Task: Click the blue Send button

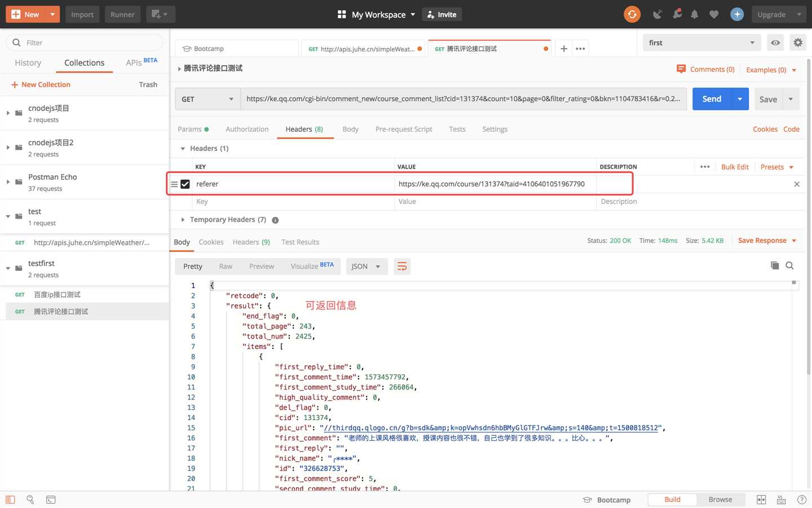Action: pyautogui.click(x=712, y=99)
